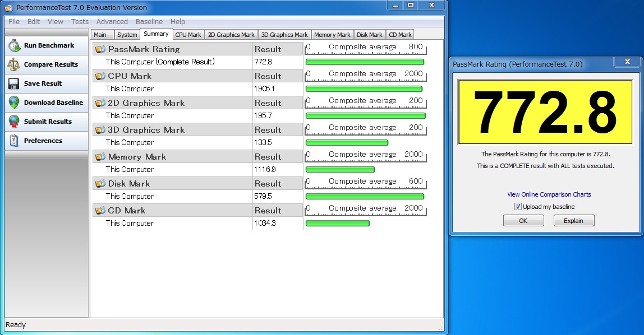Click the Save Result floppy disk icon
The image size is (644, 335).
14,83
